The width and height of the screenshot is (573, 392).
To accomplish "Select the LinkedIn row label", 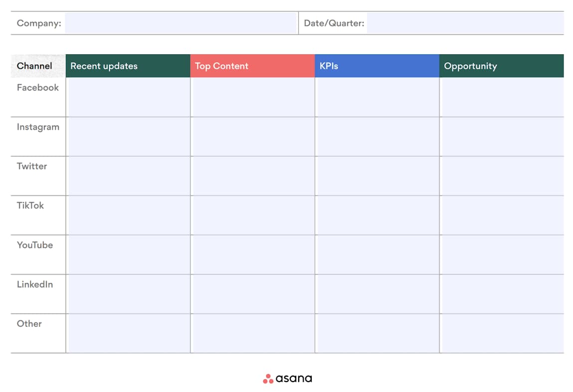I will (35, 284).
